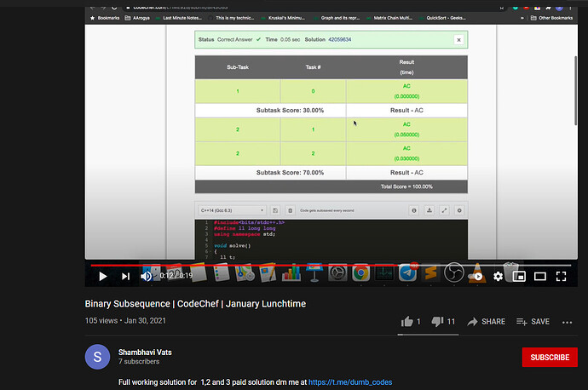Open the QuickSort - Geeks bookmark

[x=443, y=18]
